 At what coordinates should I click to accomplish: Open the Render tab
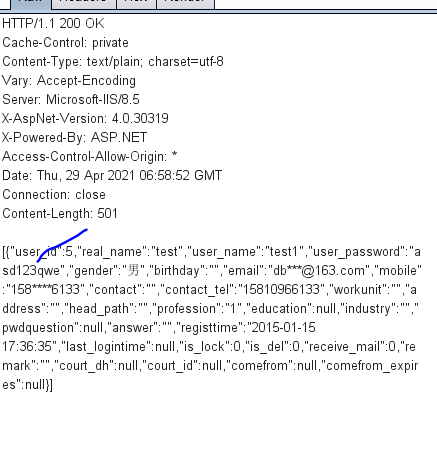pyautogui.click(x=185, y=3)
